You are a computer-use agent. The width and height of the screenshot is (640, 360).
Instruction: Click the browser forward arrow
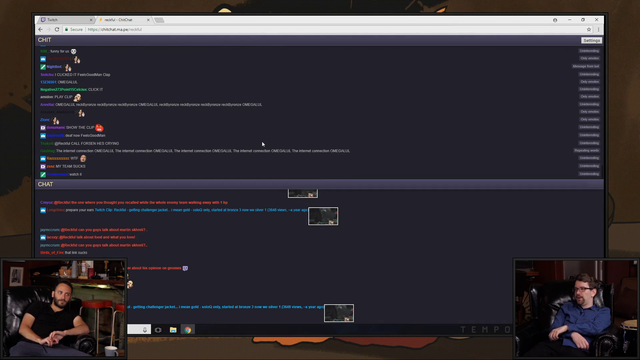(49, 29)
